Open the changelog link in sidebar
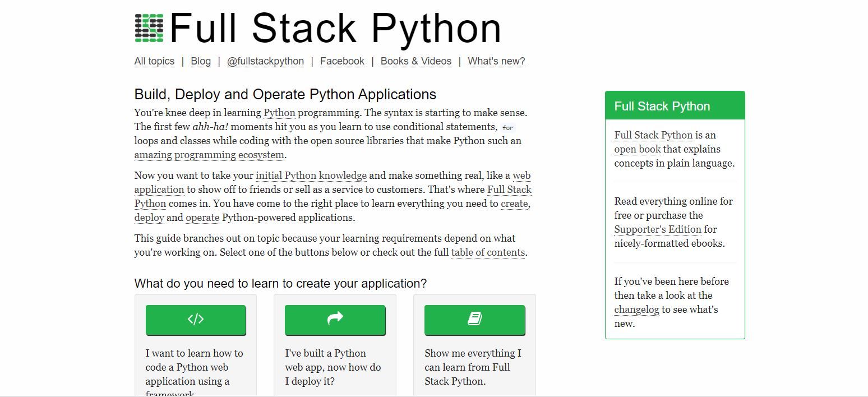The image size is (868, 397). [x=636, y=310]
